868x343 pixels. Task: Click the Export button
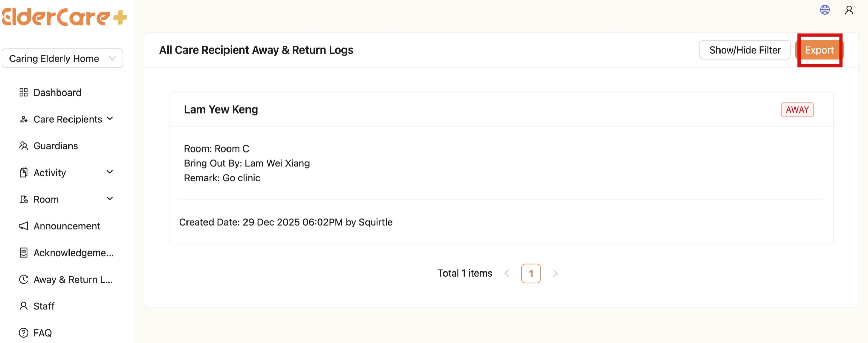tap(820, 50)
